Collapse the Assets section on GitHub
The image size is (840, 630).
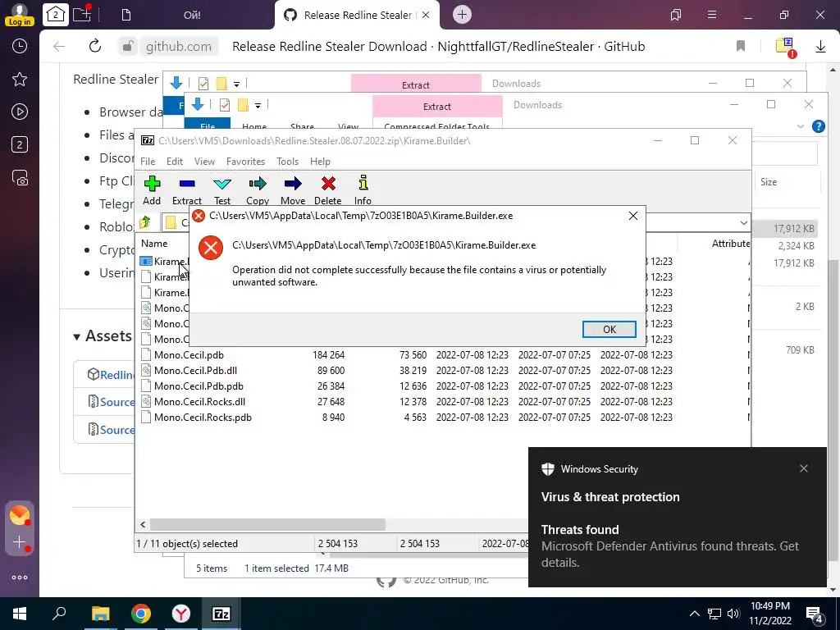102,336
